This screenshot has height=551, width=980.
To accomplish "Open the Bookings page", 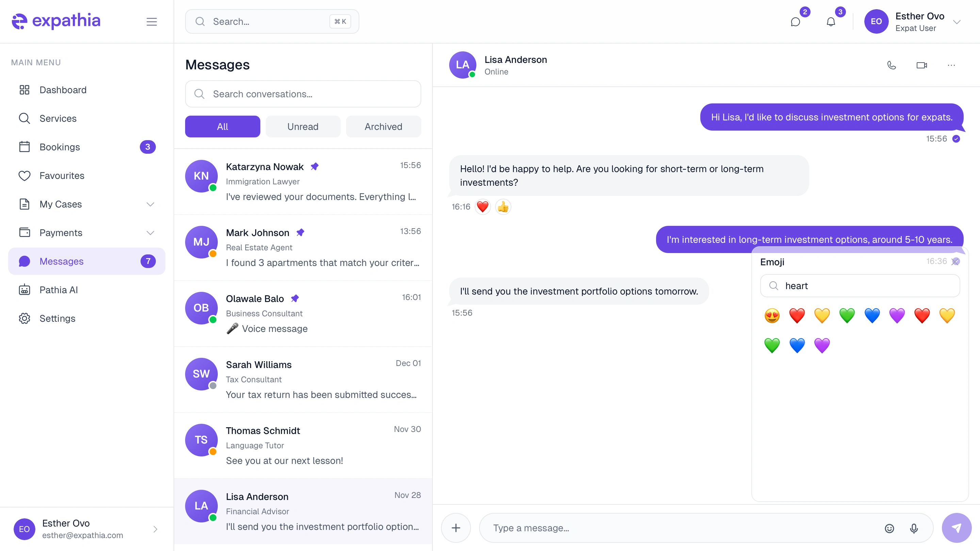I will click(60, 147).
